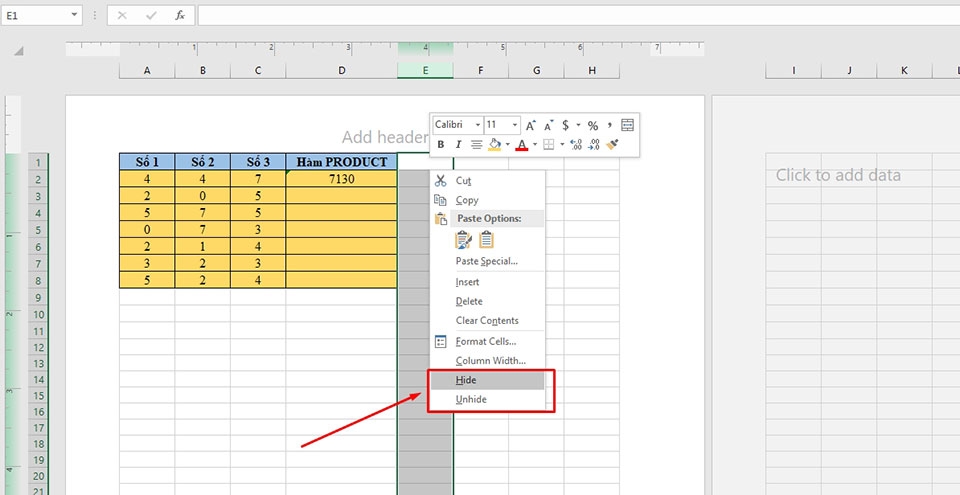
Task: Choose Cut from the context menu
Action: pyautogui.click(x=487, y=181)
